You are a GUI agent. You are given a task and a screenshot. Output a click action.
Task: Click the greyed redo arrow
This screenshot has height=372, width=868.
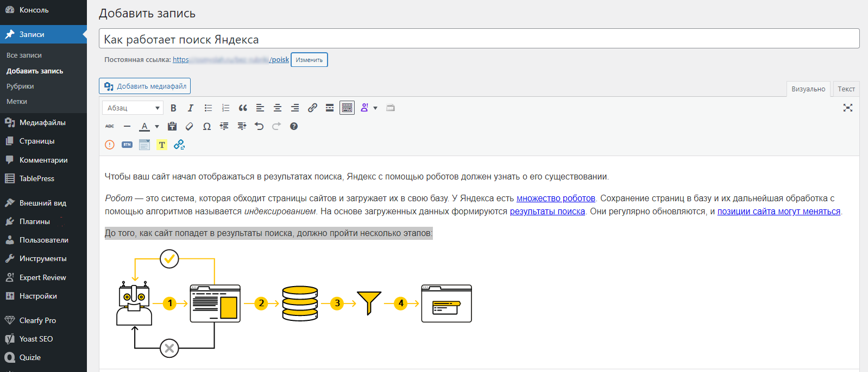pos(276,126)
